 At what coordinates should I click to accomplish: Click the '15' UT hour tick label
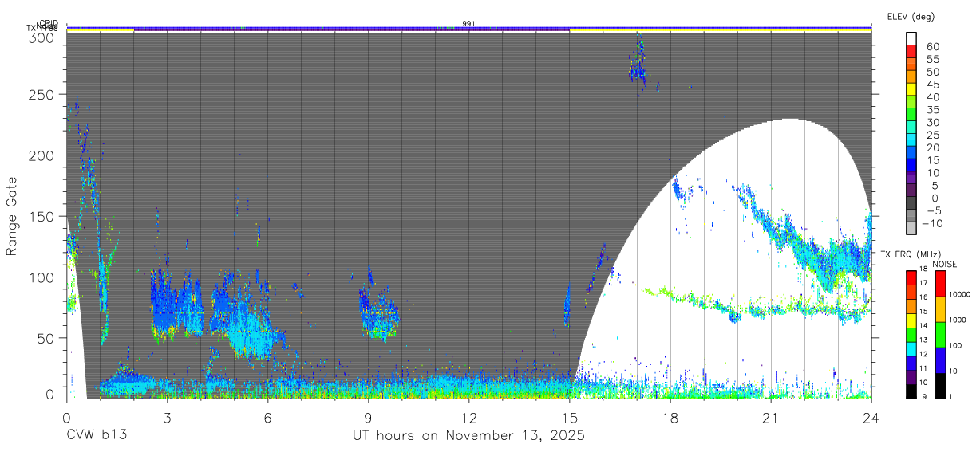[x=569, y=417]
